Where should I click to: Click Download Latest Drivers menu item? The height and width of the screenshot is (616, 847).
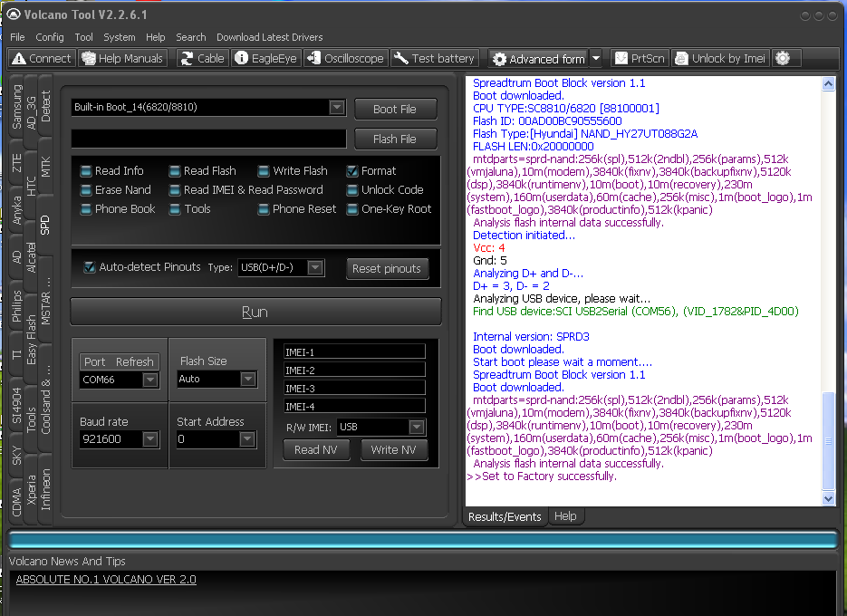(x=270, y=37)
